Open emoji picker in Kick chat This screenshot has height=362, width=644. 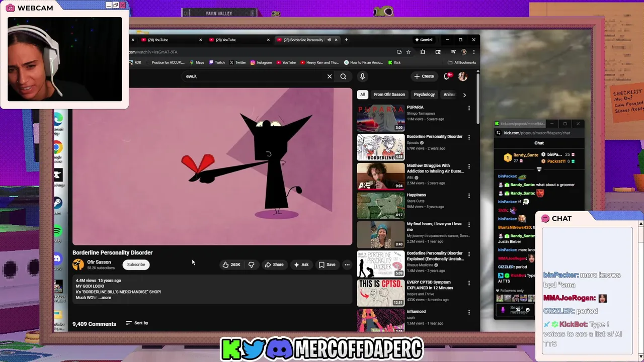[x=528, y=310]
